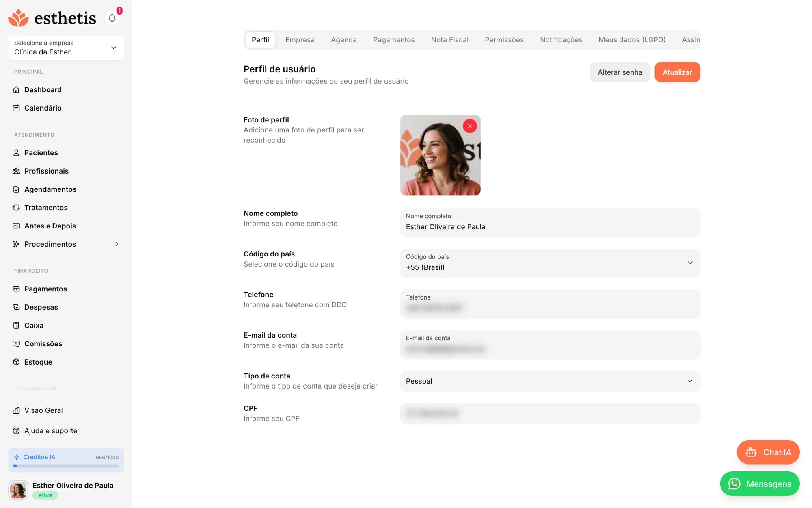Click the Dashboard home icon

click(x=16, y=90)
